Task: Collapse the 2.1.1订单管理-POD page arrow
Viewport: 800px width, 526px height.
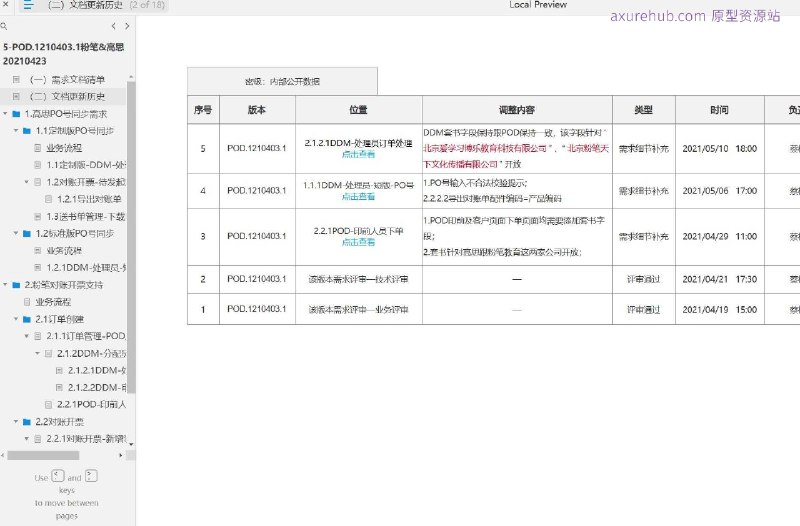Action: point(27,336)
